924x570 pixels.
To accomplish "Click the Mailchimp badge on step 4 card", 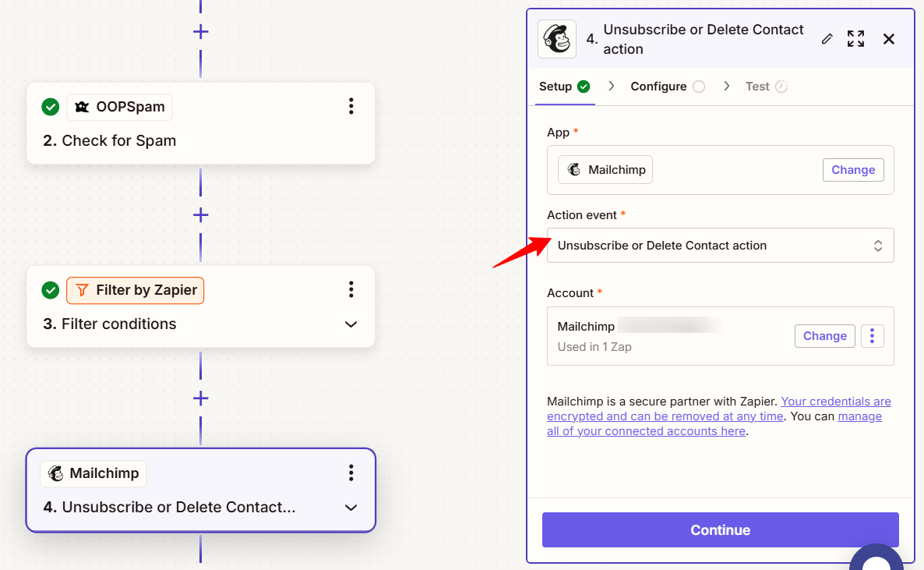I will coord(93,473).
